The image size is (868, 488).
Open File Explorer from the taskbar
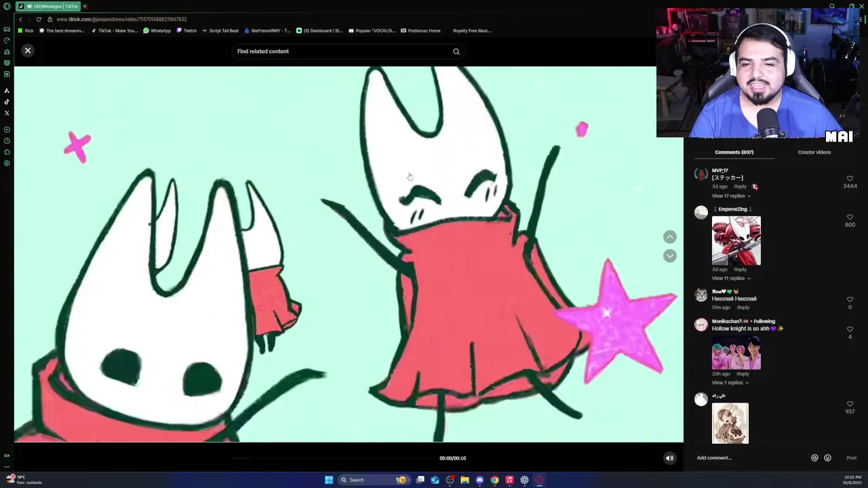click(465, 480)
